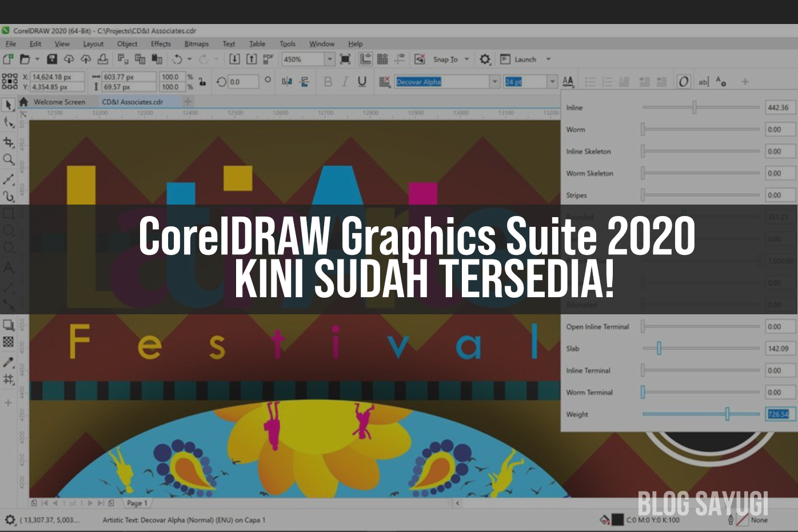Select the Drop Shadow tool
798x532 pixels.
coord(9,325)
